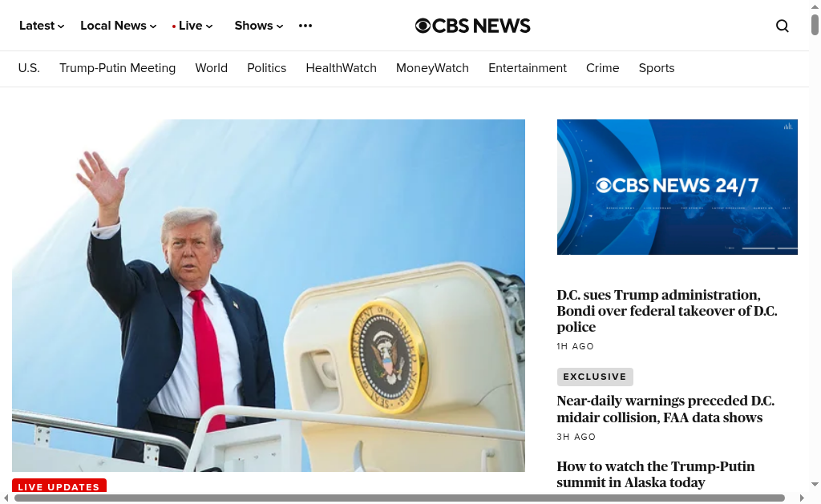Expand the Local News dropdown
The width and height of the screenshot is (821, 504).
pyautogui.click(x=119, y=26)
